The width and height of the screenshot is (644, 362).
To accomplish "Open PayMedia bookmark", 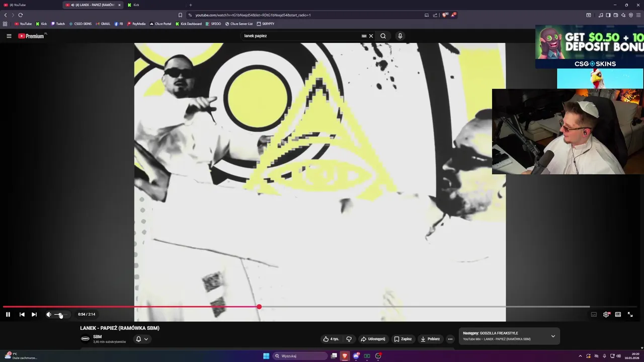I will click(136, 24).
